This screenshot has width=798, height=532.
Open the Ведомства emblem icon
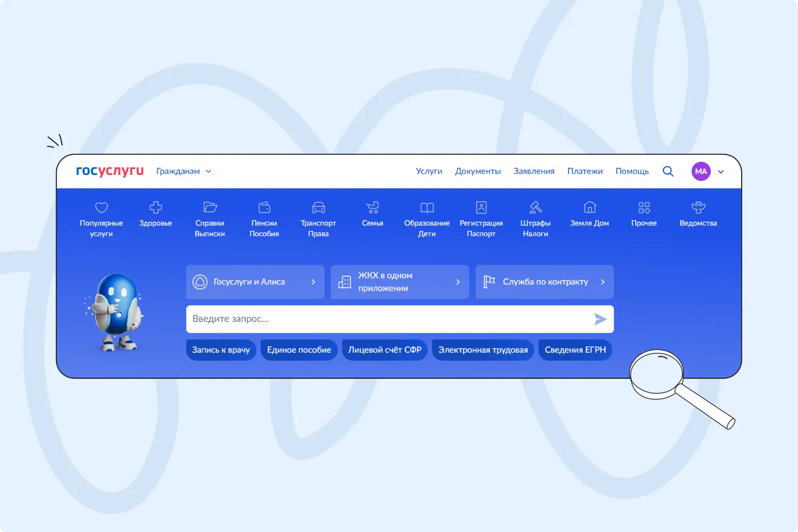[699, 207]
